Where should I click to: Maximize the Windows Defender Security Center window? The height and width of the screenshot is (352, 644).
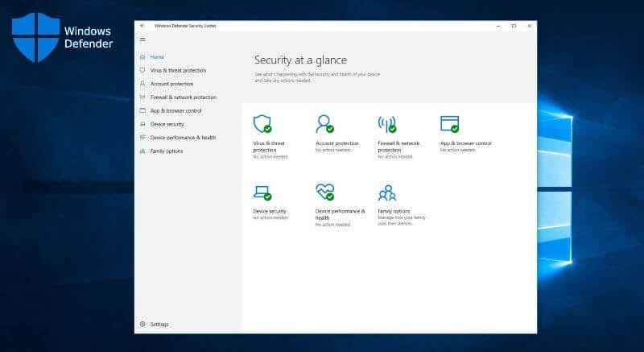point(514,26)
